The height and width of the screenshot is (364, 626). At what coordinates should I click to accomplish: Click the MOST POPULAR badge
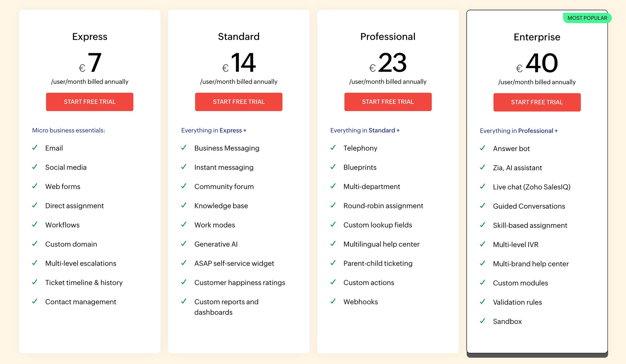pyautogui.click(x=587, y=18)
